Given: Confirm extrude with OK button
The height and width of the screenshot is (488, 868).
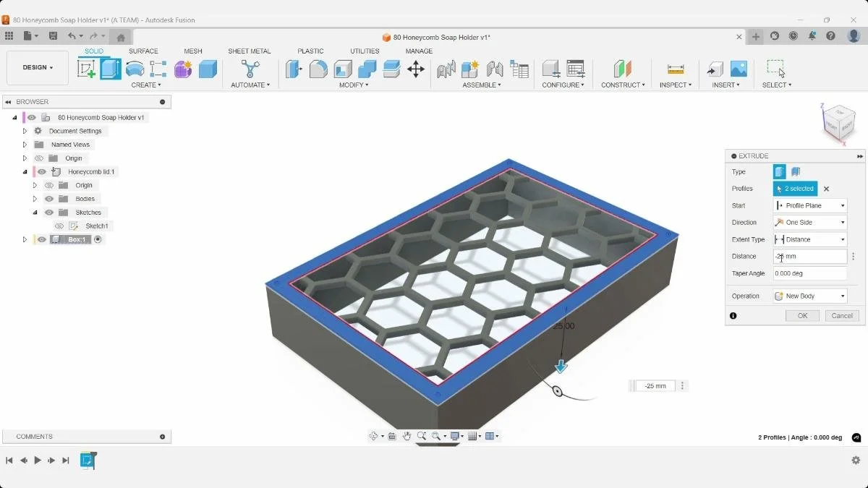Looking at the screenshot, I should (x=802, y=316).
